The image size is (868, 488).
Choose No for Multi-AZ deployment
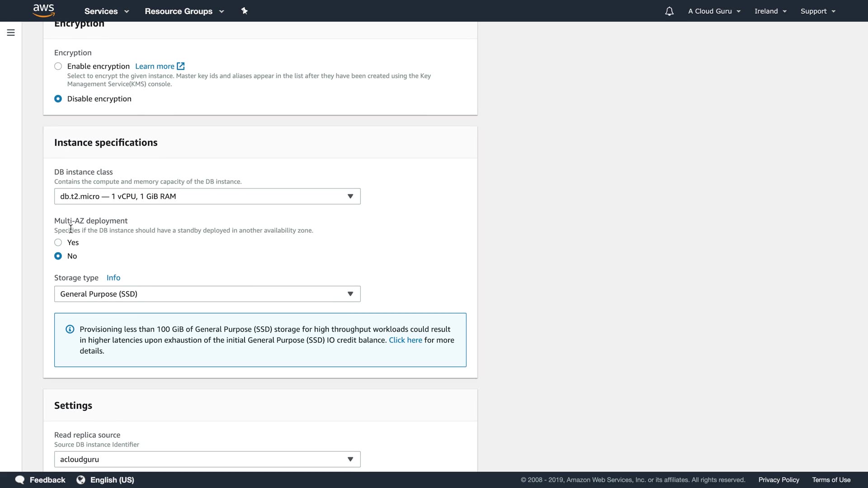pyautogui.click(x=58, y=256)
